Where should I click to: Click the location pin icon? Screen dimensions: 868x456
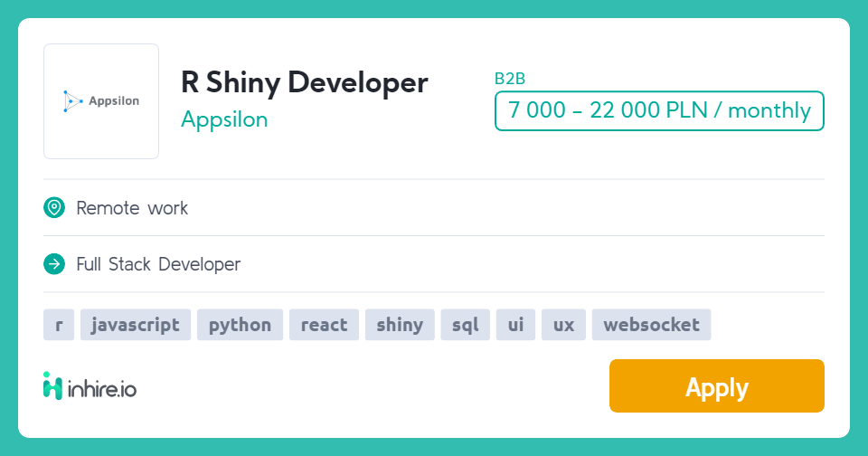tap(54, 208)
